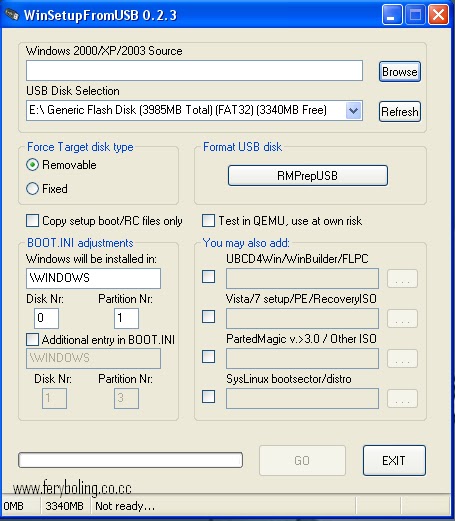455x521 pixels.
Task: Launch RMPrepUSB to format the disk
Action: (308, 175)
